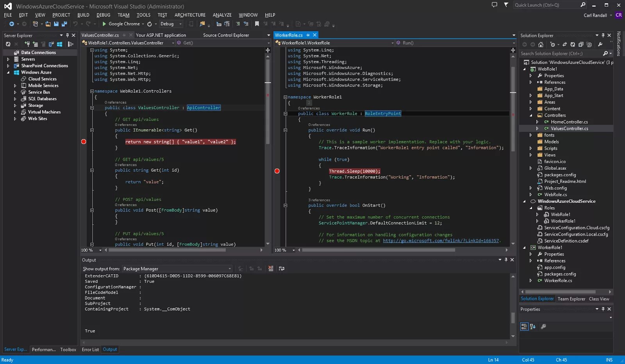Click the Output window vertical scrollbar thumb
The width and height of the screenshot is (625, 364).
coord(513,318)
